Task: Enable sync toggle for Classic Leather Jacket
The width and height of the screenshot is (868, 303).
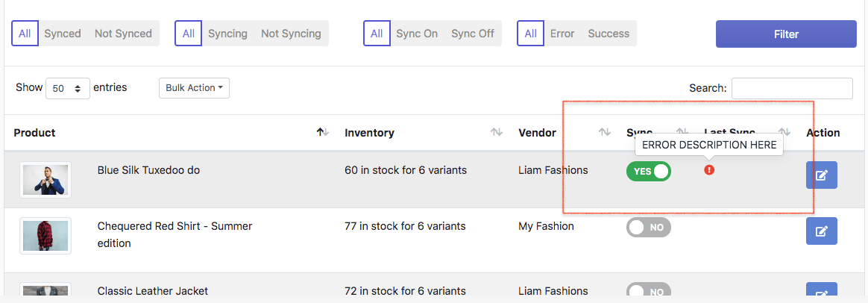Action: (x=648, y=290)
